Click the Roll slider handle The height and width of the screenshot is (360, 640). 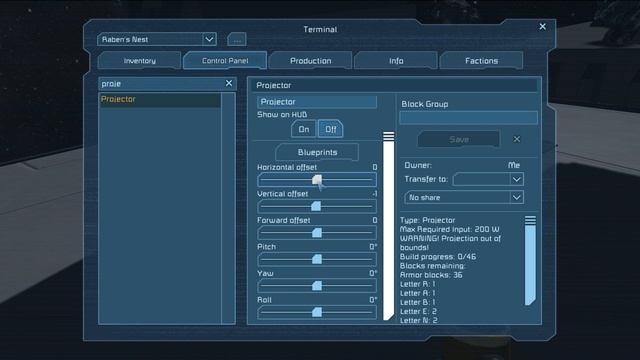coord(317,312)
